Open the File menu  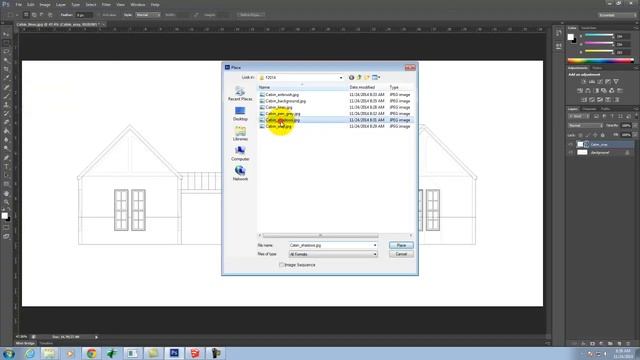18,4
